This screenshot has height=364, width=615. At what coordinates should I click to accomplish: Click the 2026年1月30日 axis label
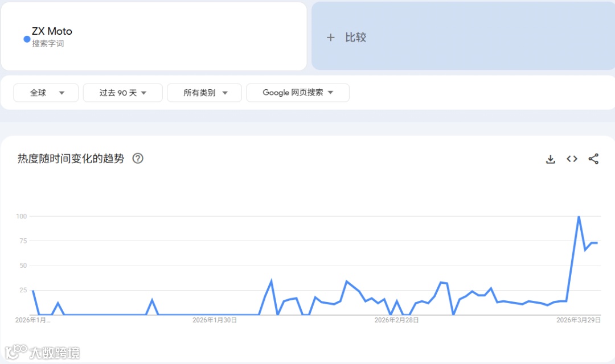click(215, 320)
